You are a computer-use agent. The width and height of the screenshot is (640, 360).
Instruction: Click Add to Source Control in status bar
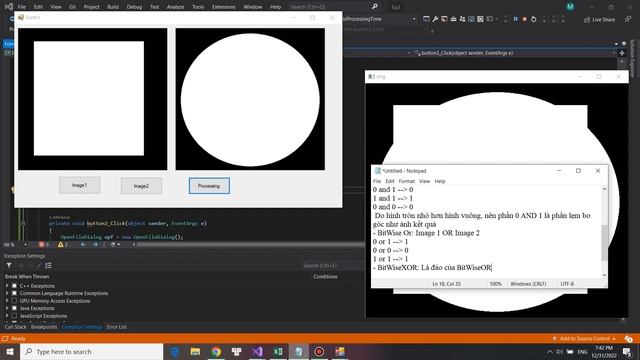584,339
